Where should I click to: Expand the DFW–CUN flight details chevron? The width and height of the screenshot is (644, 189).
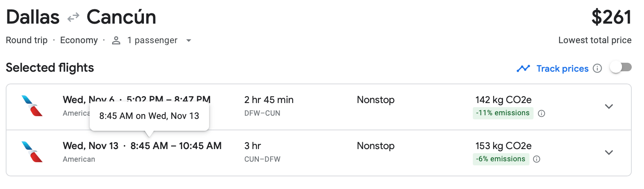tap(609, 107)
